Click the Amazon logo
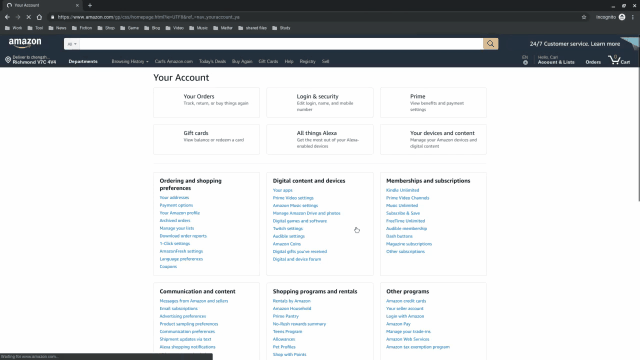The image size is (640, 360). tap(25, 42)
